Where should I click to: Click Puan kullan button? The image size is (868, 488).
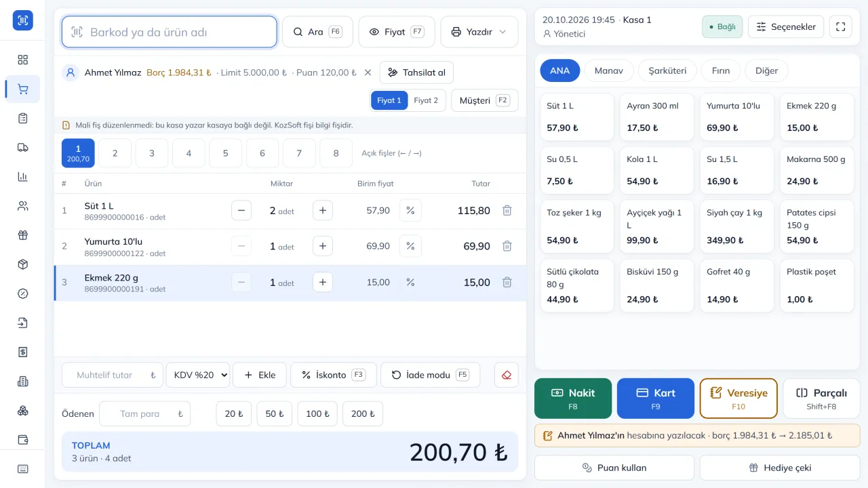point(614,468)
